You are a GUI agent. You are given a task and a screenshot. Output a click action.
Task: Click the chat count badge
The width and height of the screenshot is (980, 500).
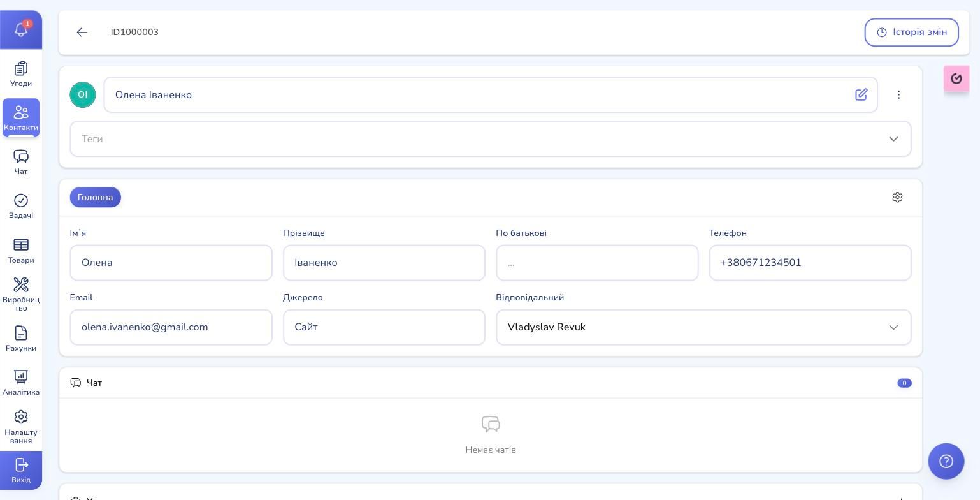pyautogui.click(x=904, y=383)
